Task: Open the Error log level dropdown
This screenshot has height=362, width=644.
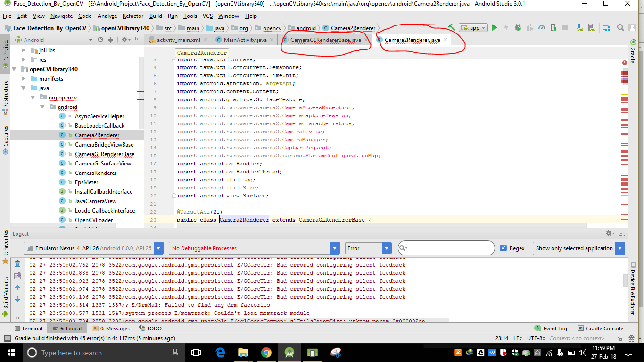Action: [368, 248]
